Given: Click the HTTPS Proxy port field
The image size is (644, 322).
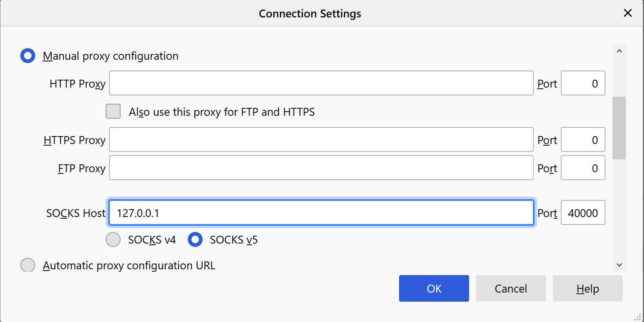Looking at the screenshot, I should click(583, 140).
